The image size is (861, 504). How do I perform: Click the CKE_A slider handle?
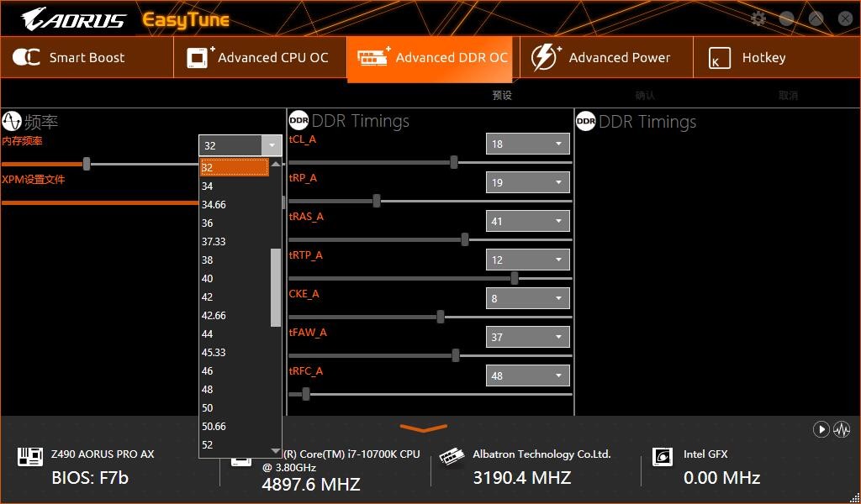(441, 317)
